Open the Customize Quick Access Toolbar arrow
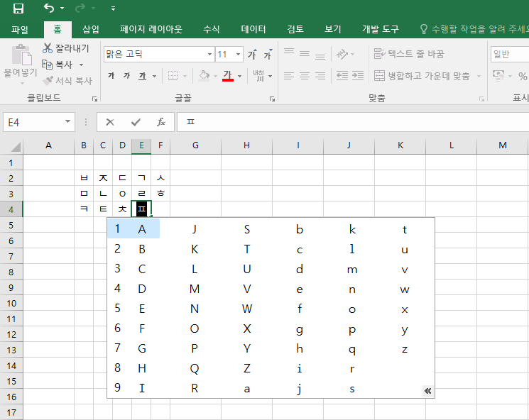529x420 pixels. (x=113, y=9)
